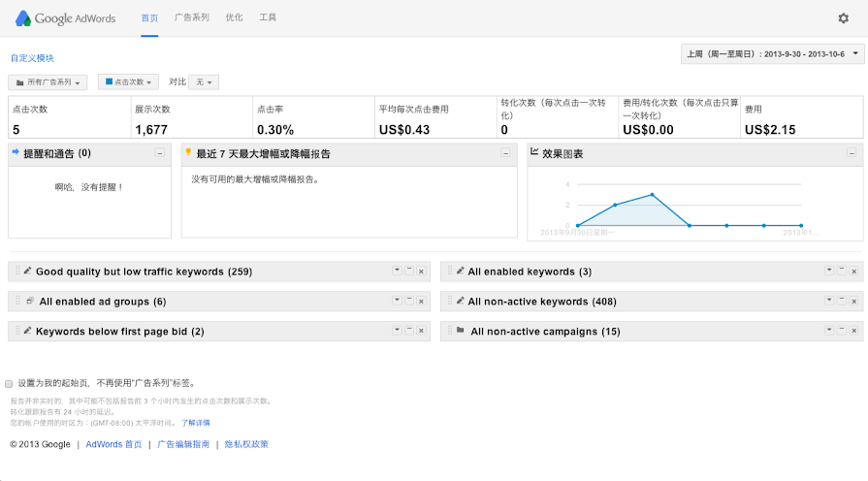The width and height of the screenshot is (868, 481).
Task: Collapse the 效果图表 chart panel
Action: click(x=851, y=153)
